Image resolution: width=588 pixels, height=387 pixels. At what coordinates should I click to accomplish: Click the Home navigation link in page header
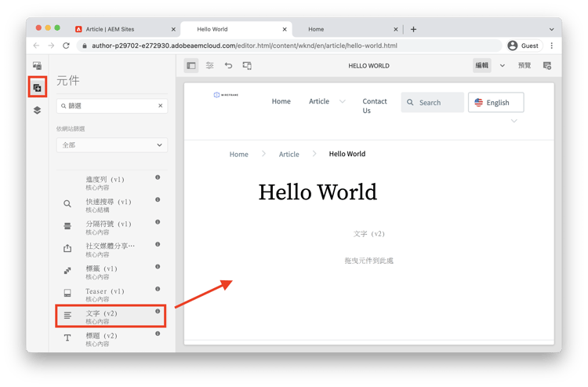281,101
